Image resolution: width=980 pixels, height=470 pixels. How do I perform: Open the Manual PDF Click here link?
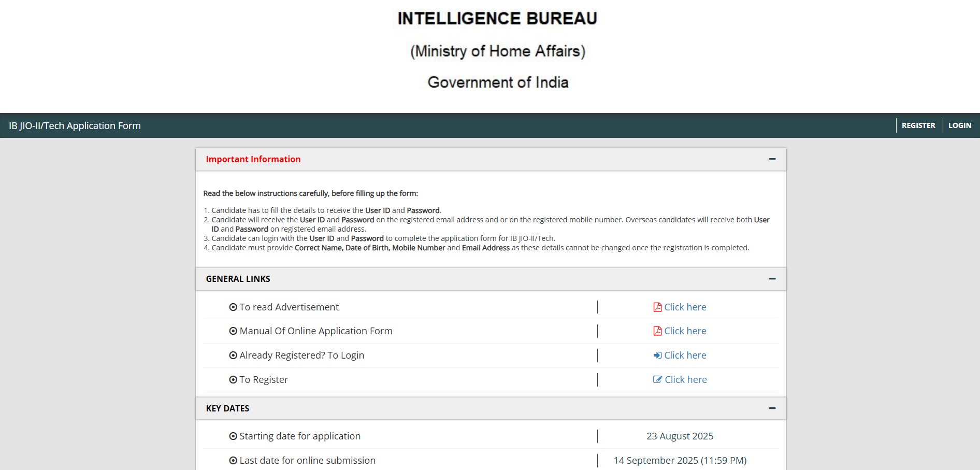point(685,331)
